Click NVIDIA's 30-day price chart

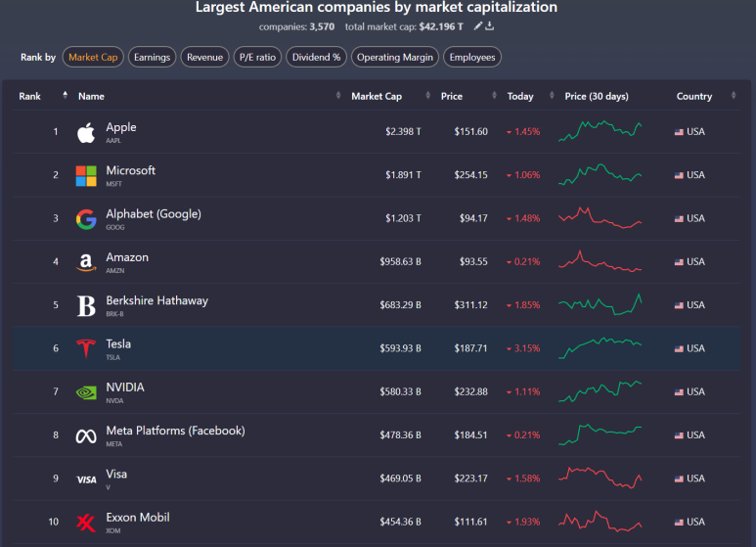click(600, 391)
